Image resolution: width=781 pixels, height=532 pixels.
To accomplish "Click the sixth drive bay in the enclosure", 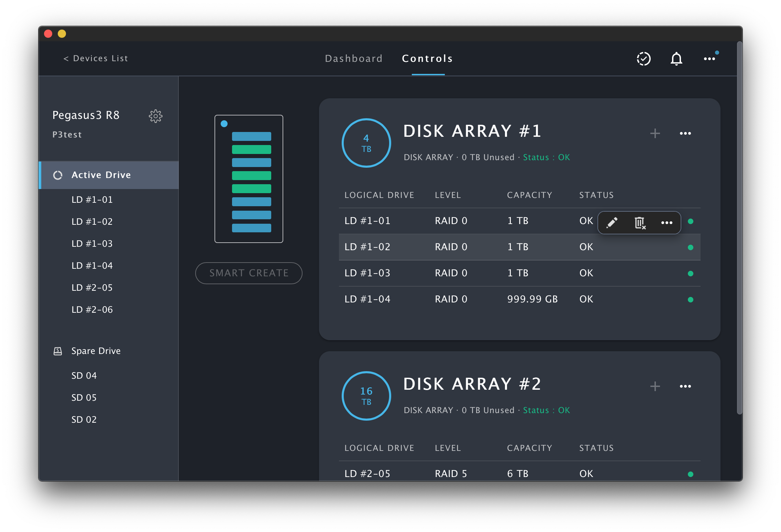I will point(252,202).
